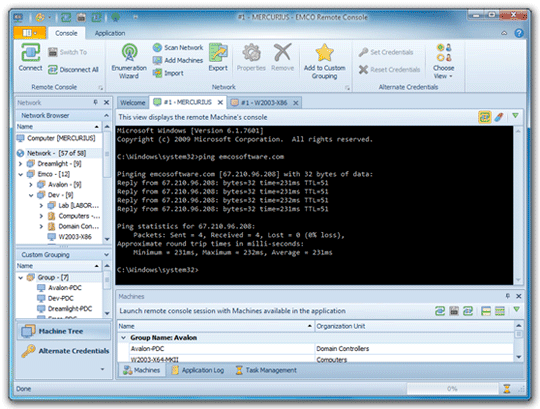The height and width of the screenshot is (409, 540).
Task: Switch to the Application ribbon tab
Action: coord(110,33)
